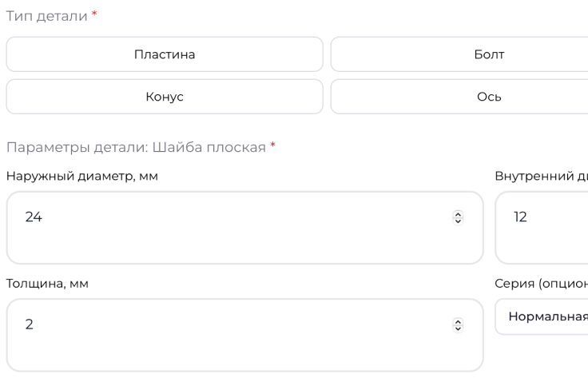
Task: Click the Серия (опционально) label
Action: pyautogui.click(x=541, y=283)
